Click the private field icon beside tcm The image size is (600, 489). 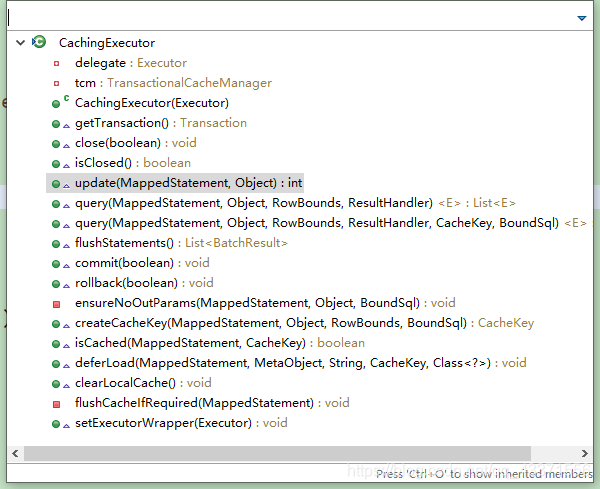click(56, 83)
